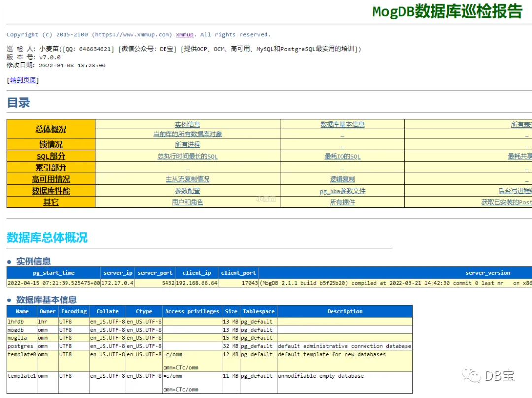Select 索引部分 in the contents table
The height and width of the screenshot is (398, 532).
[51, 167]
